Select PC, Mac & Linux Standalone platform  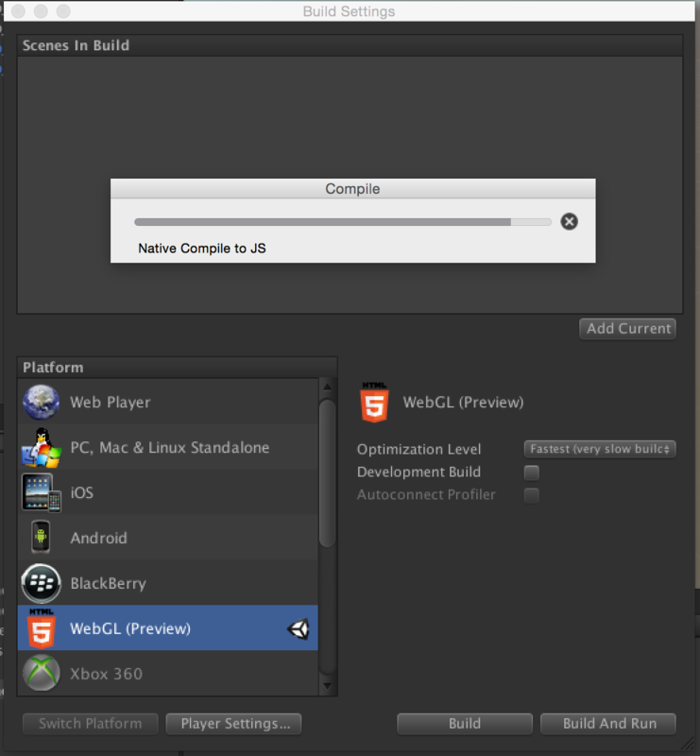(168, 447)
